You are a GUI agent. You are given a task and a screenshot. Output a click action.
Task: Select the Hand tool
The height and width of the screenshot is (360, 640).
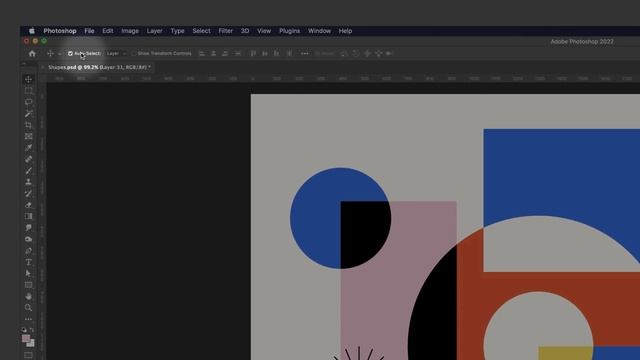28,296
